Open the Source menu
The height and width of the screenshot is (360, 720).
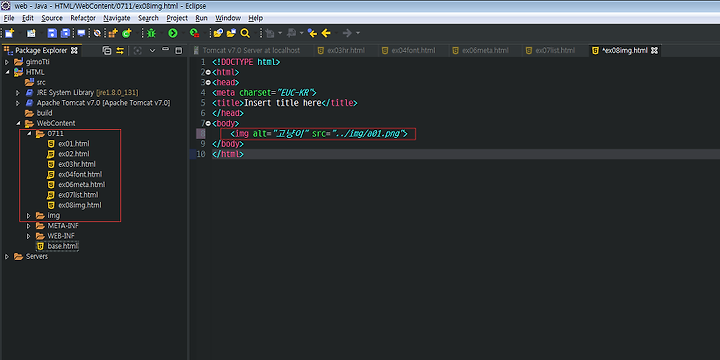pos(52,18)
